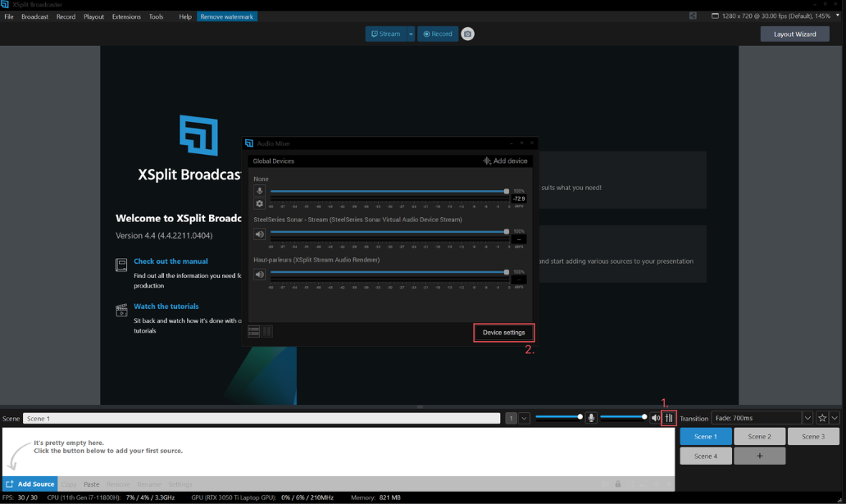Click the None device volume slider

click(389, 191)
